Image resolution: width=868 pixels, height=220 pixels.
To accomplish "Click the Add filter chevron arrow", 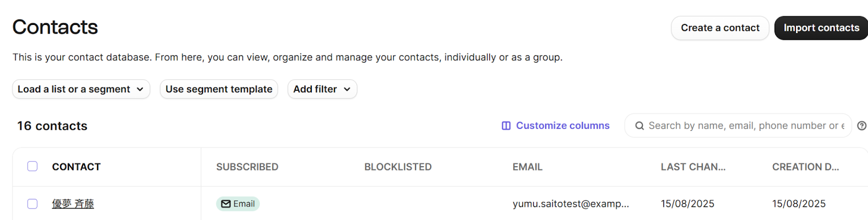I will pos(347,89).
